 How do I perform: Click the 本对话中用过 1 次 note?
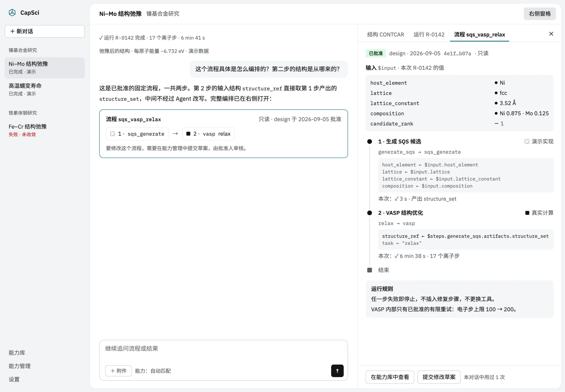(x=484, y=377)
